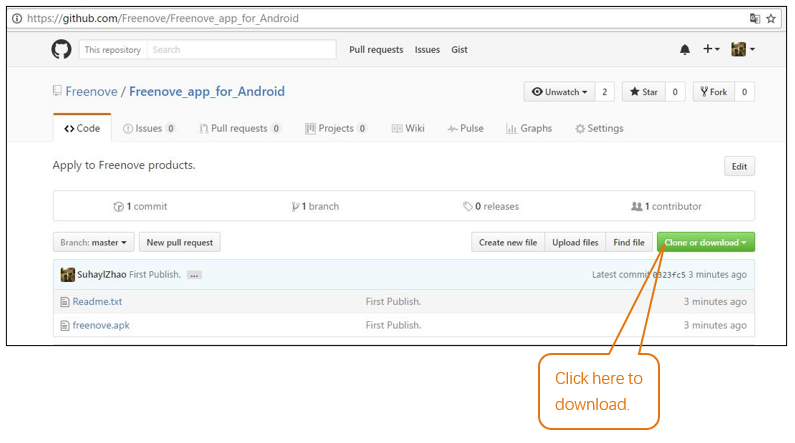The width and height of the screenshot is (795, 443).
Task: Click This repository search scope label
Action: [x=113, y=50]
